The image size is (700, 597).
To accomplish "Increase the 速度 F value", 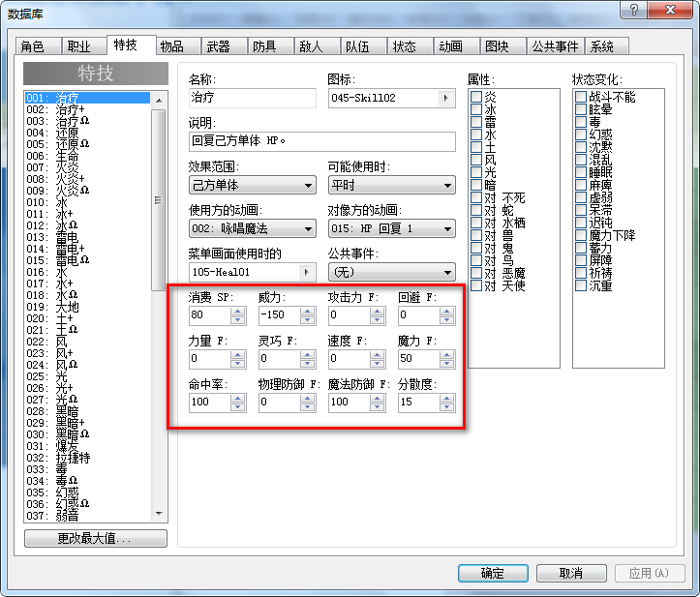I will (378, 355).
